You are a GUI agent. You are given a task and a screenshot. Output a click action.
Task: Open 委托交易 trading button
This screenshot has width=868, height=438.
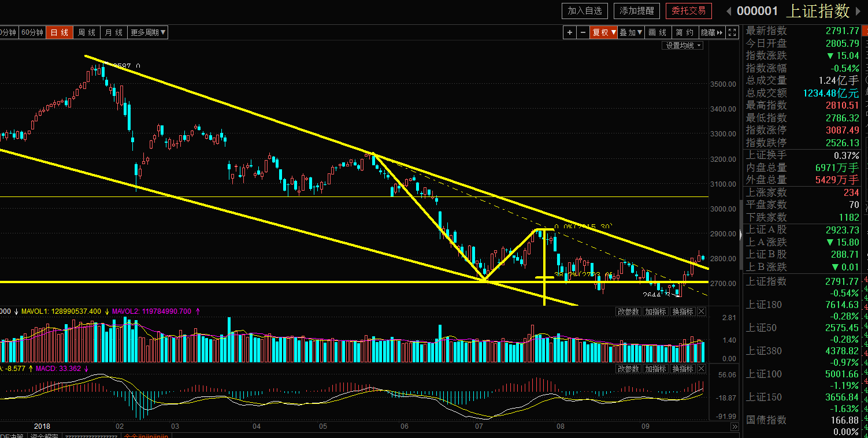tap(689, 11)
